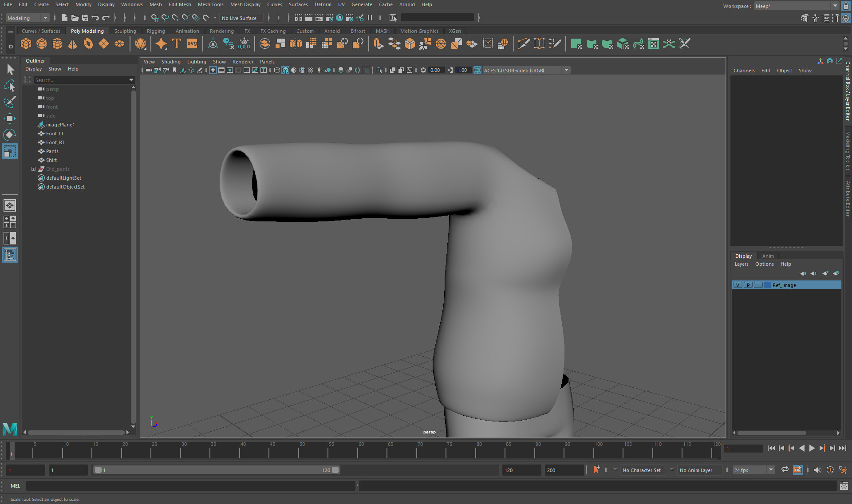This screenshot has height=504, width=852.
Task: Toggle the viewport grid display icon
Action: coord(213,70)
